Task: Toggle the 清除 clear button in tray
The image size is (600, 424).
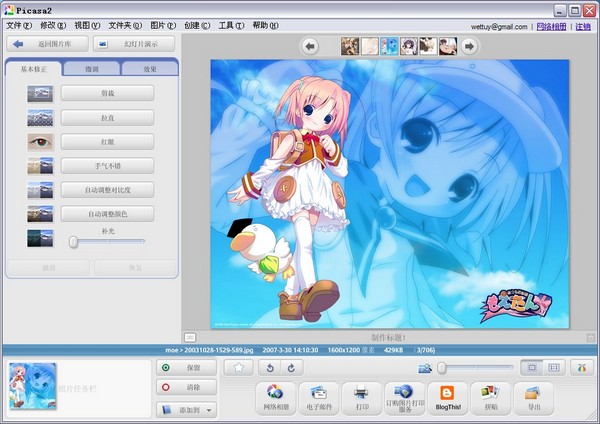Action: click(186, 387)
